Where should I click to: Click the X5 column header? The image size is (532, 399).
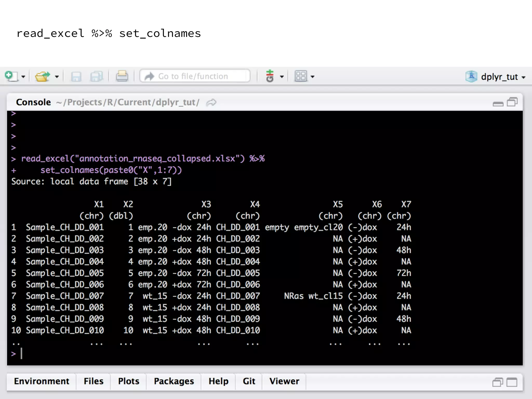point(338,204)
